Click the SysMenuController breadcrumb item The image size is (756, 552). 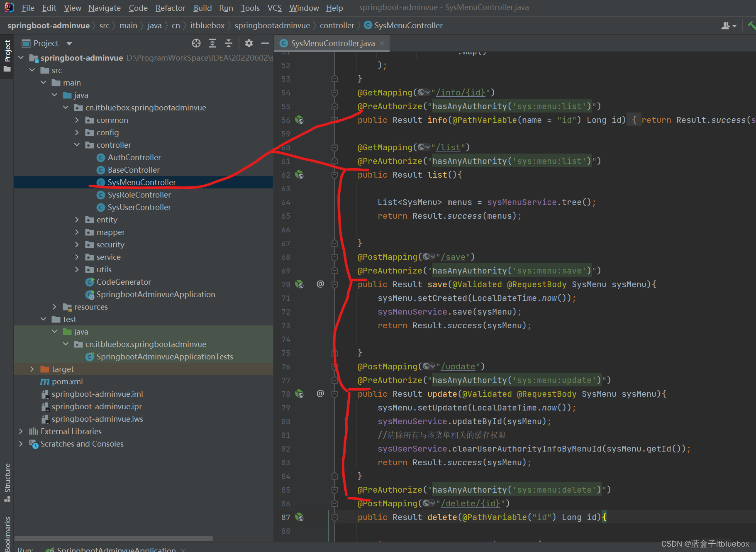click(x=403, y=25)
